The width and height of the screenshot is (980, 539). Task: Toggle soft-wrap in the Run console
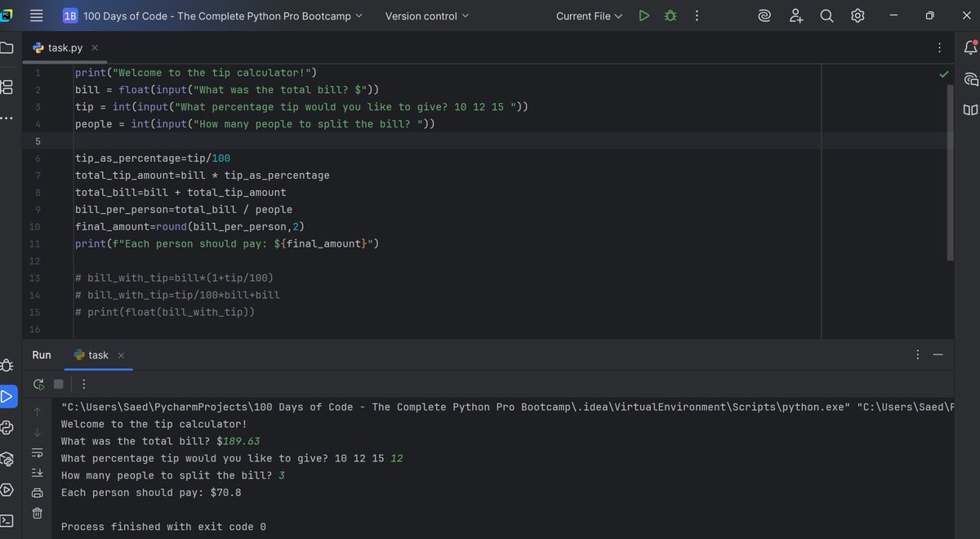point(38,452)
